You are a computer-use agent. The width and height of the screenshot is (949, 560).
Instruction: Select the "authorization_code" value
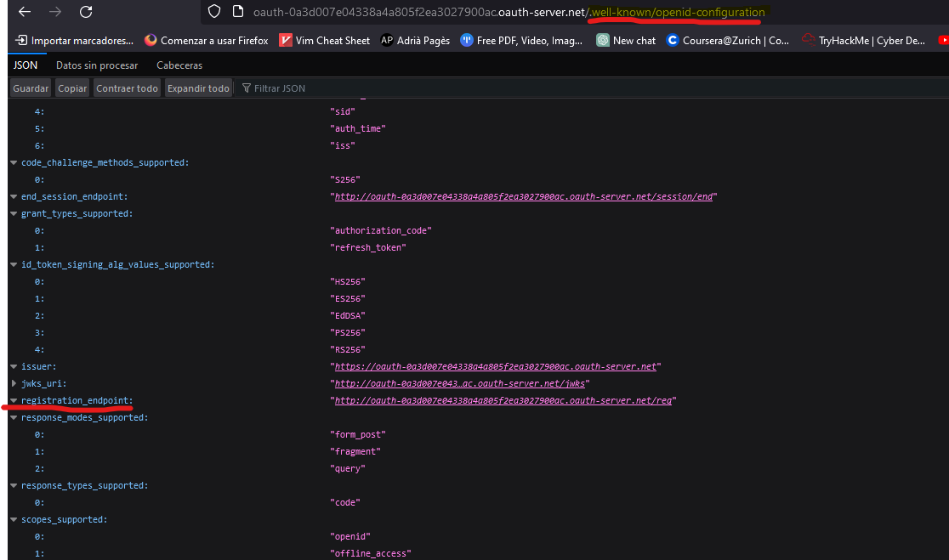(x=381, y=230)
